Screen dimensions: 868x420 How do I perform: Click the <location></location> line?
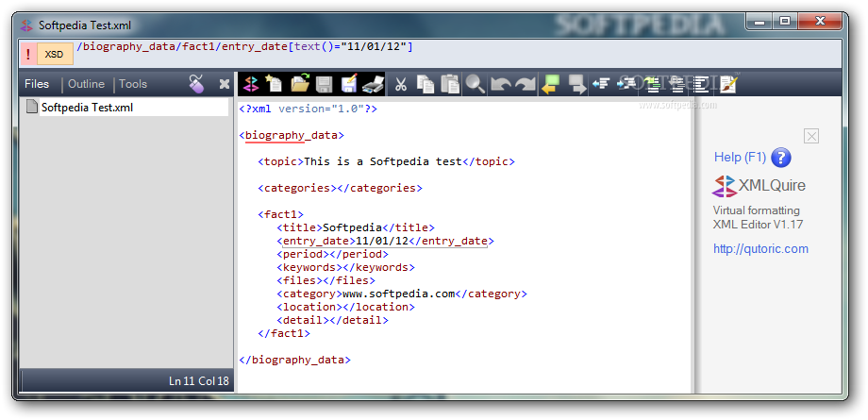[x=345, y=307]
